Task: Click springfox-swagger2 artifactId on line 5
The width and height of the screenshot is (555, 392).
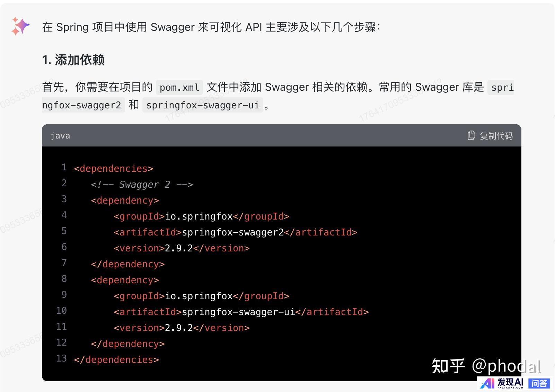Action: pyautogui.click(x=233, y=232)
